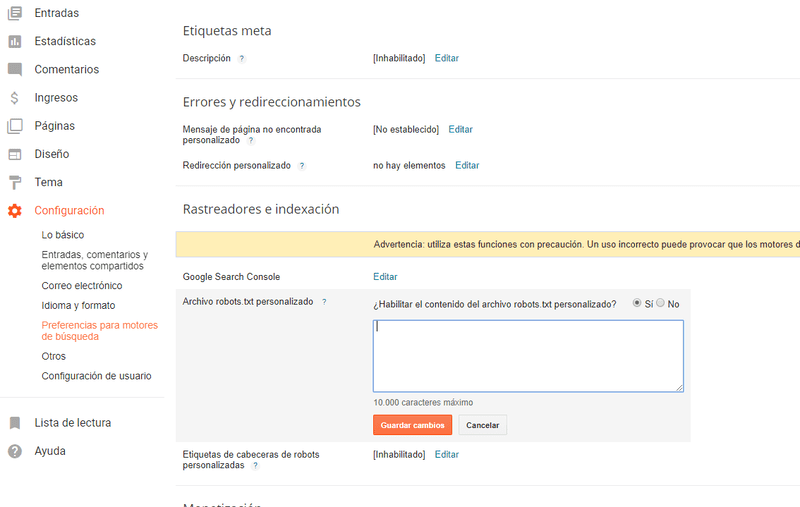Viewport: 800px width, 507px height.
Task: Click inside the robots.txt text area
Action: click(528, 356)
